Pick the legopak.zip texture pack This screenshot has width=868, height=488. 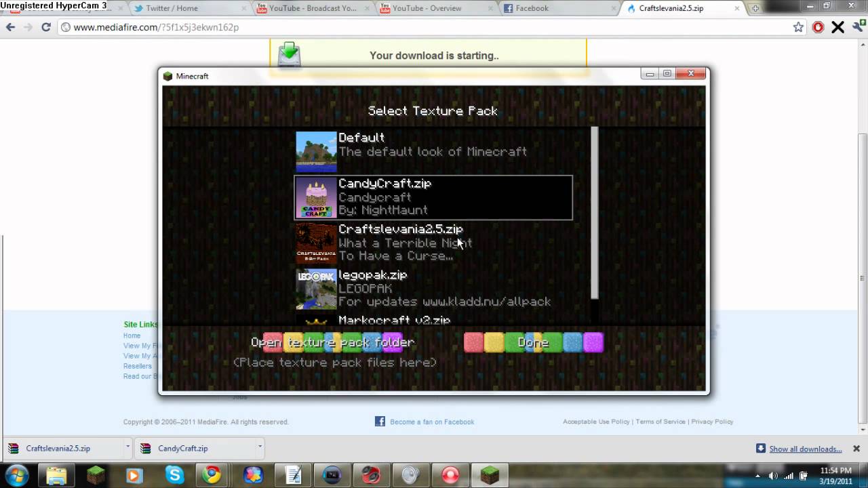pos(433,288)
